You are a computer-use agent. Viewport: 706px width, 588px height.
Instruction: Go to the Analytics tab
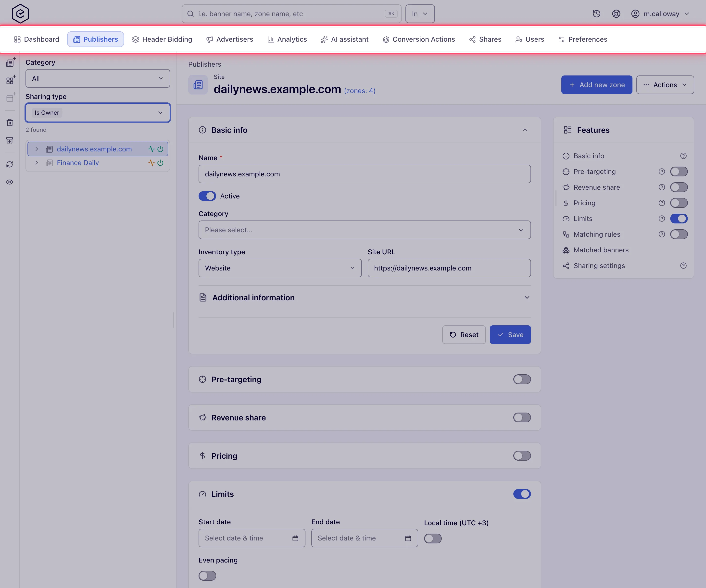click(287, 39)
